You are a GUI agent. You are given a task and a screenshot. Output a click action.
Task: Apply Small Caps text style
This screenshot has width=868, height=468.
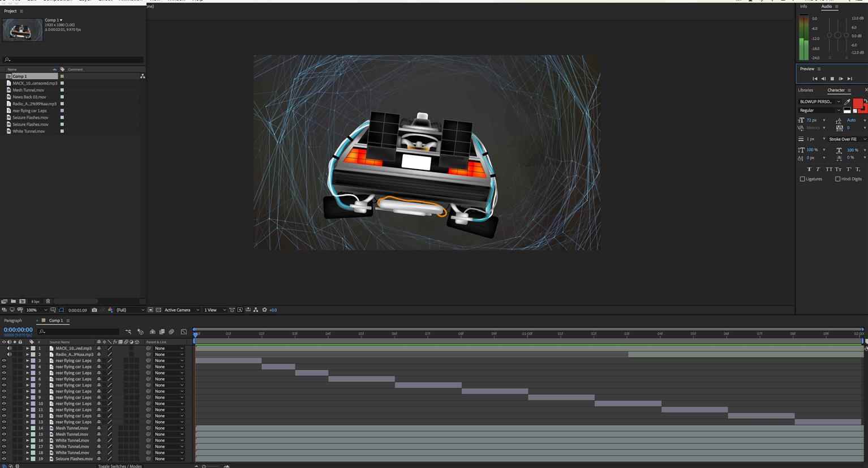pos(838,169)
